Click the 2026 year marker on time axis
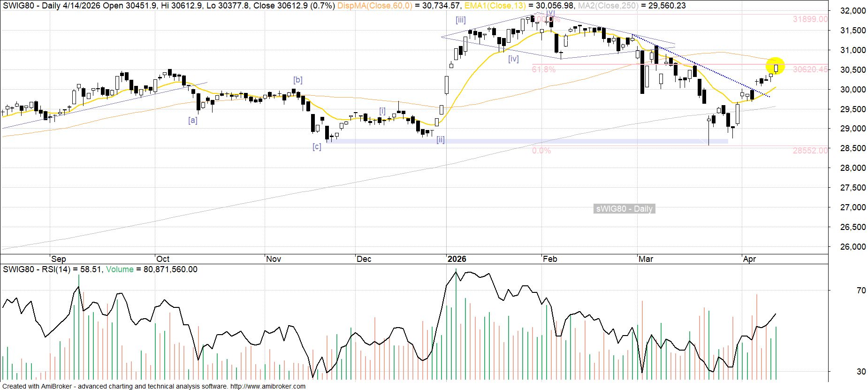The width and height of the screenshot is (868, 390). (x=457, y=259)
